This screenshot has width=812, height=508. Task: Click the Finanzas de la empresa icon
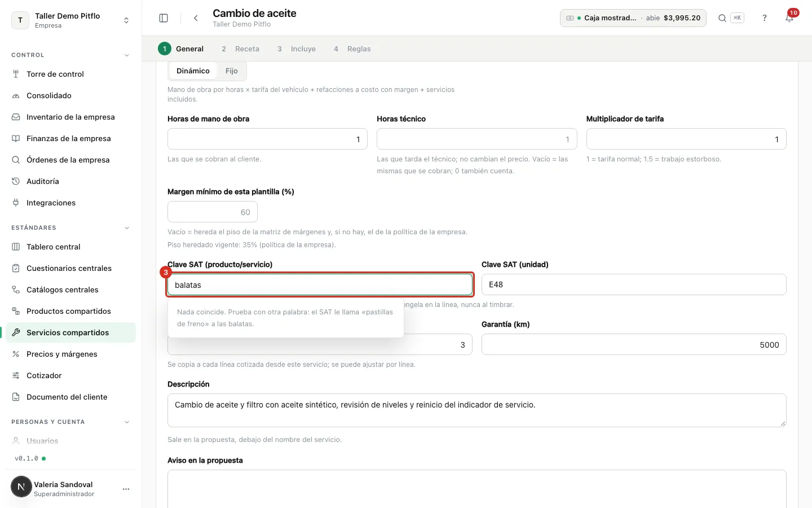(16, 138)
